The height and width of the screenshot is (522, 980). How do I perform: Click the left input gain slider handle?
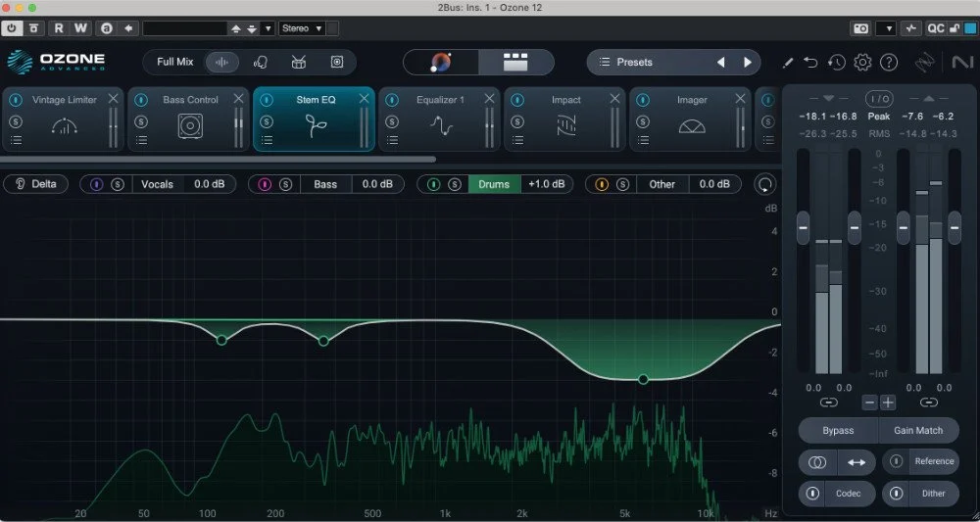[804, 228]
